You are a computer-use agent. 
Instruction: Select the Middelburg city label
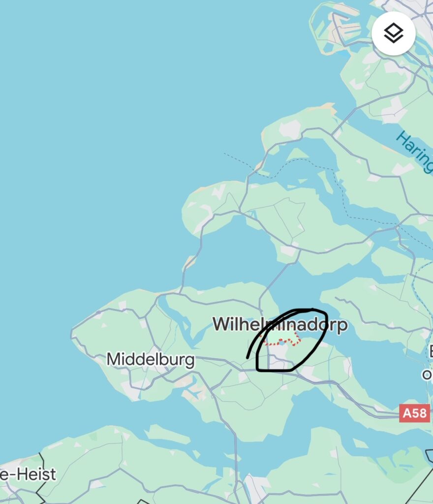151,359
